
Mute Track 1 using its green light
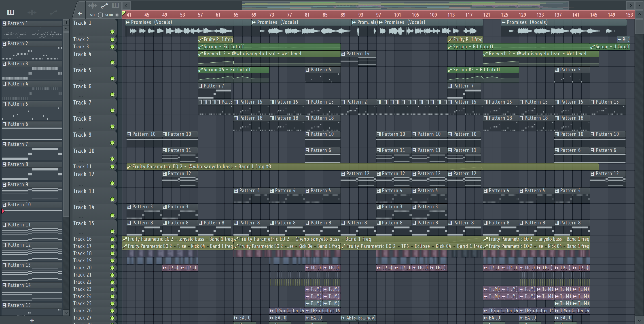coord(112,32)
